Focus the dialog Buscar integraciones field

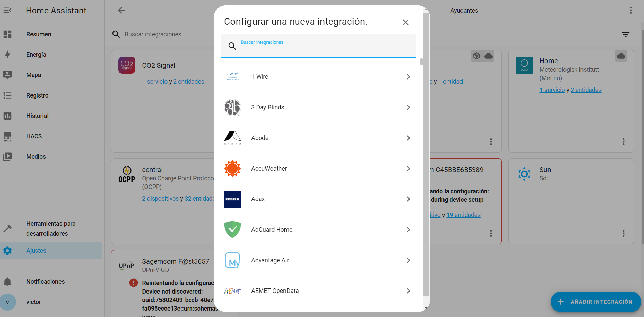click(318, 46)
